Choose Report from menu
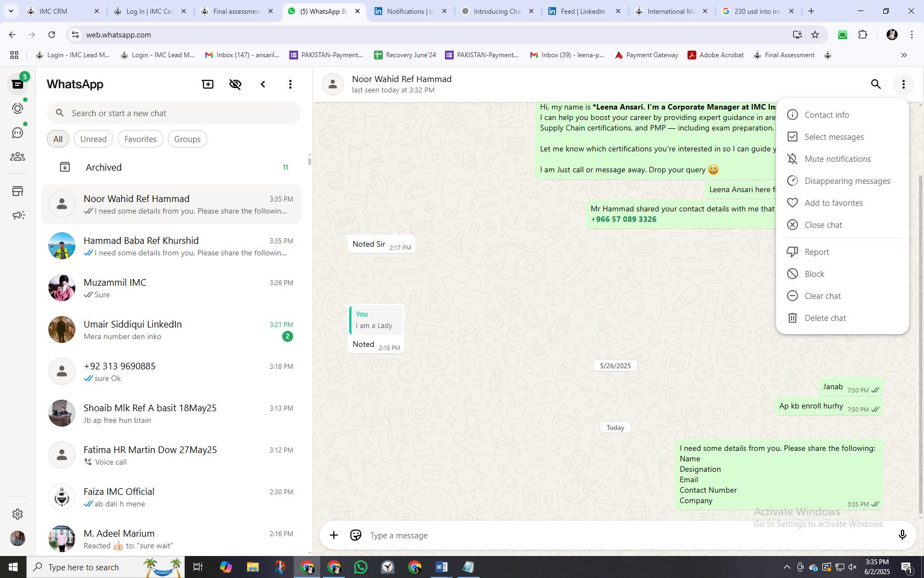Viewport: 924px width, 578px height. tap(842, 252)
